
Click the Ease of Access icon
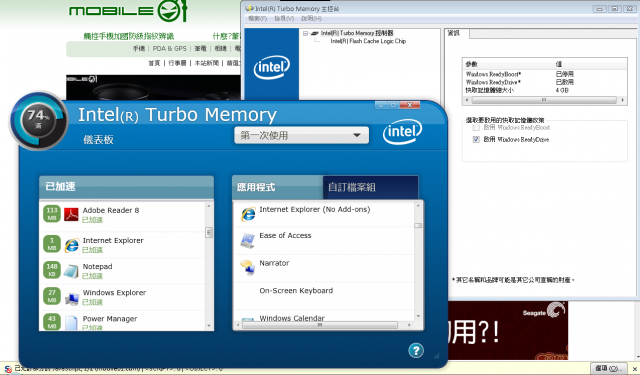248,241
